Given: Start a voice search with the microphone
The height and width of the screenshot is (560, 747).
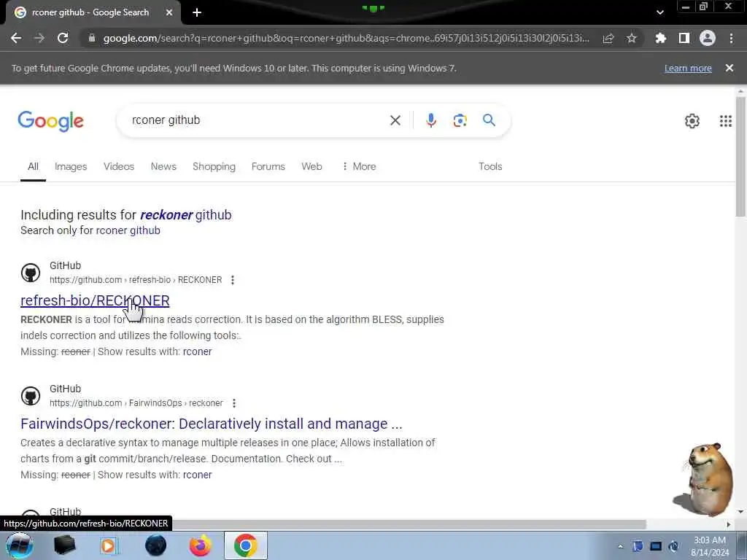Looking at the screenshot, I should pyautogui.click(x=430, y=120).
